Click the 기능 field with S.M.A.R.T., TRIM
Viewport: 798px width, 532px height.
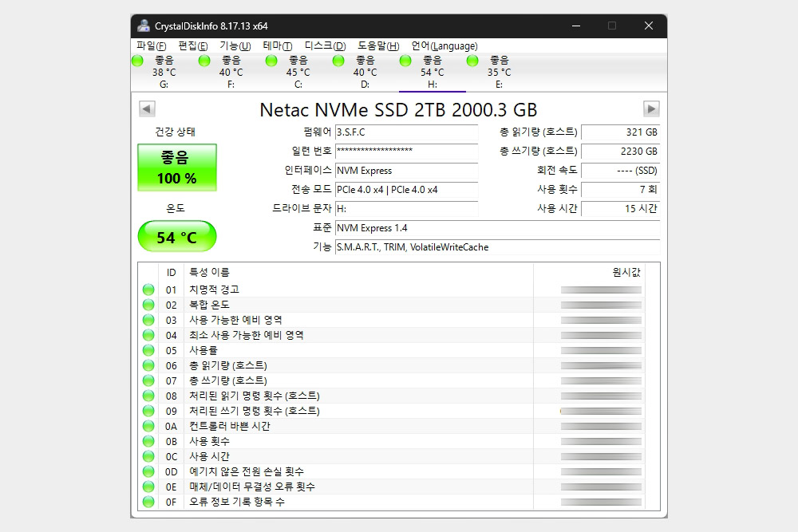(x=497, y=247)
